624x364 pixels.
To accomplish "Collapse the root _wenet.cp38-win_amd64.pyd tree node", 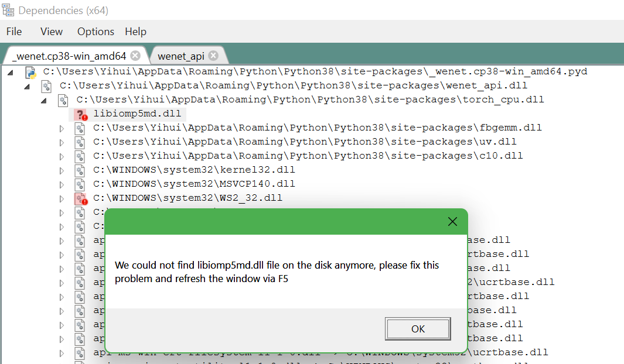I will (9, 71).
